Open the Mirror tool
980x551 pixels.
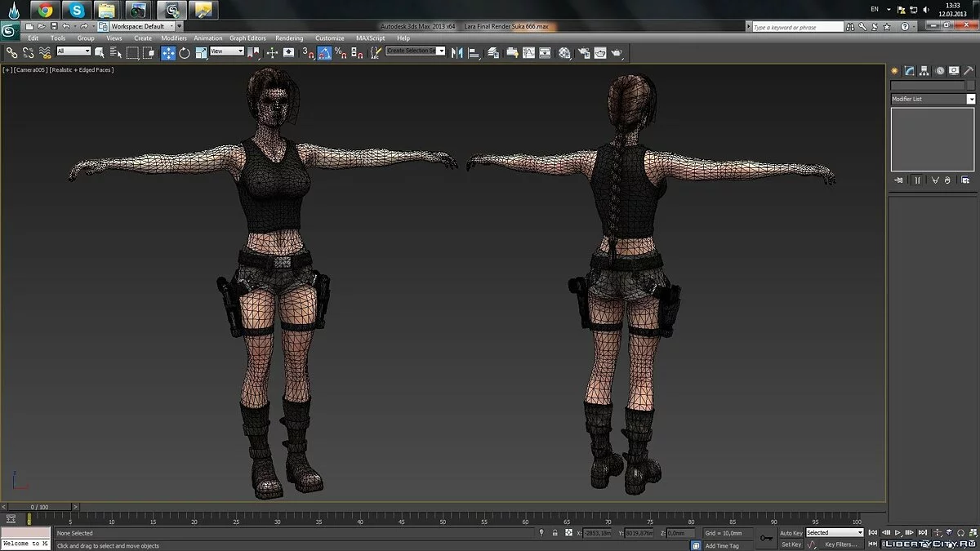click(x=457, y=52)
